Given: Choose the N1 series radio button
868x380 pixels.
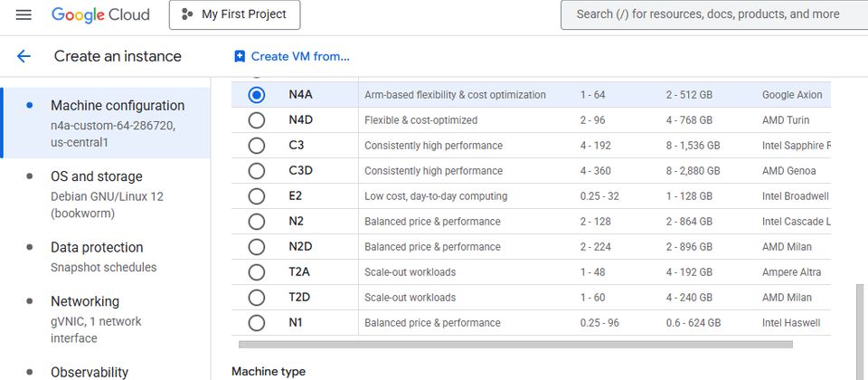Looking at the screenshot, I should pos(257,323).
